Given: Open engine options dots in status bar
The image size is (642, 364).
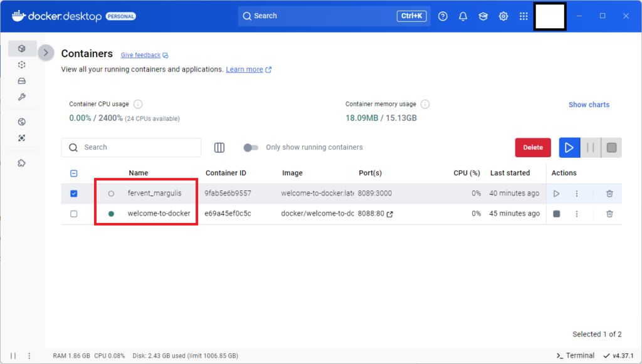Looking at the screenshot, I should (x=29, y=356).
